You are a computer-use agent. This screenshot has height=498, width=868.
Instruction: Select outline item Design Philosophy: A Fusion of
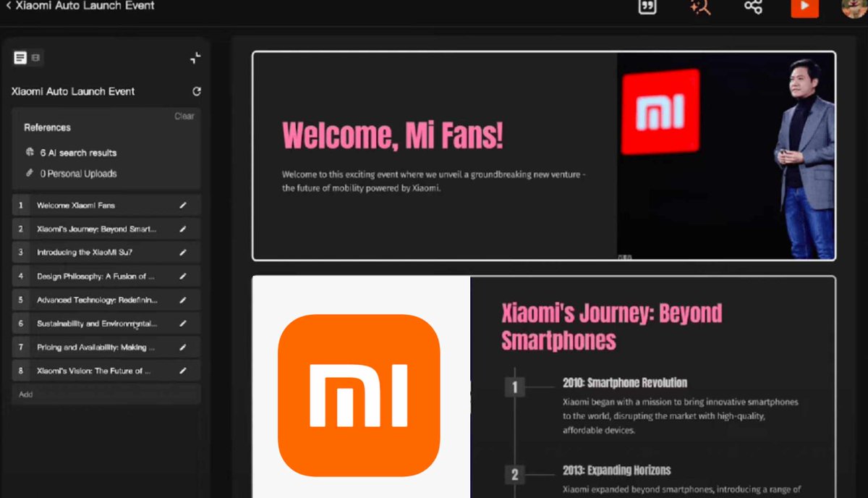[x=106, y=277]
